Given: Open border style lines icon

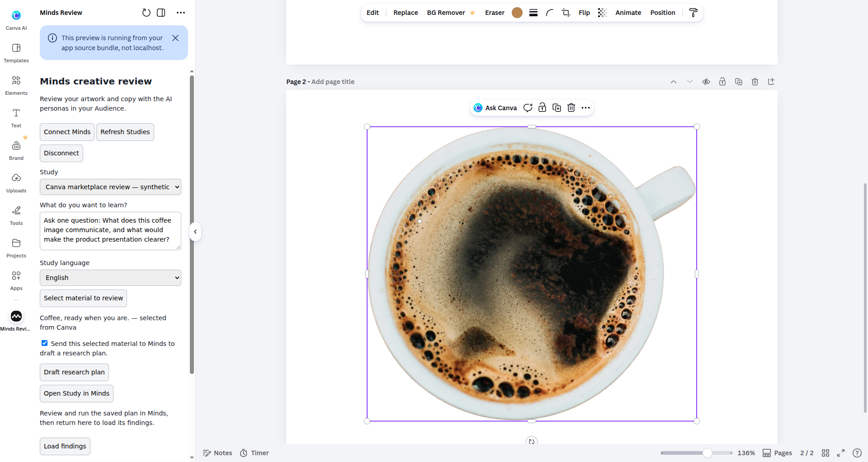Looking at the screenshot, I should [x=533, y=13].
